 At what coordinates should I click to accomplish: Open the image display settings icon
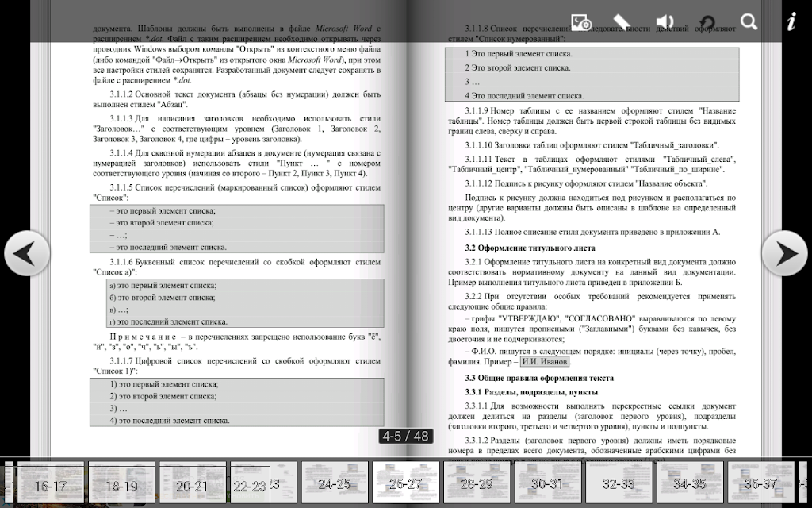(x=581, y=22)
